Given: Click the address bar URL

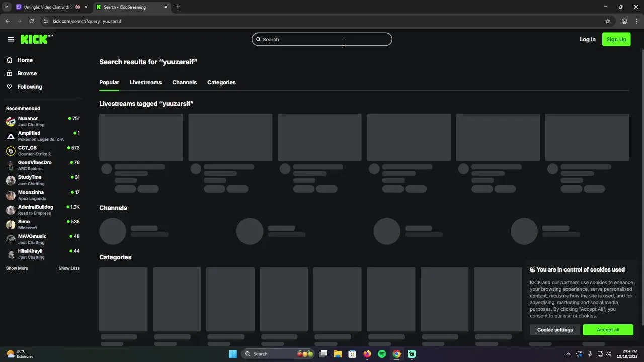Looking at the screenshot, I should coord(87,21).
